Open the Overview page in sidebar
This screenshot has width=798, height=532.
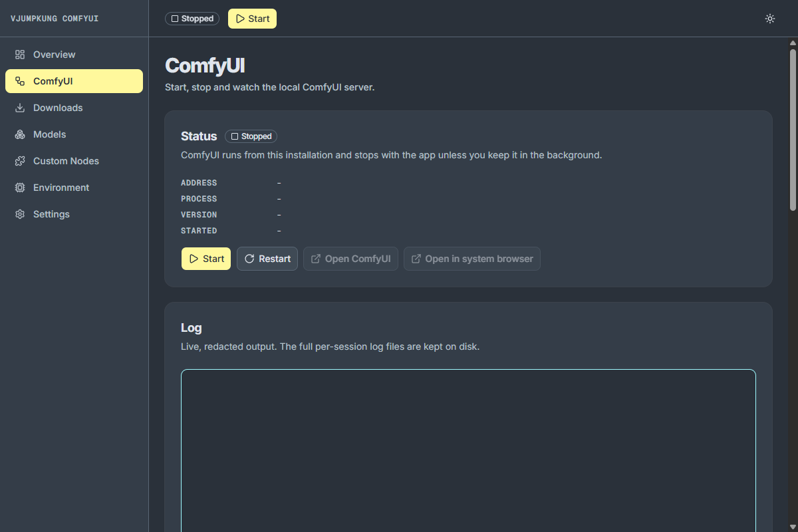74,55
